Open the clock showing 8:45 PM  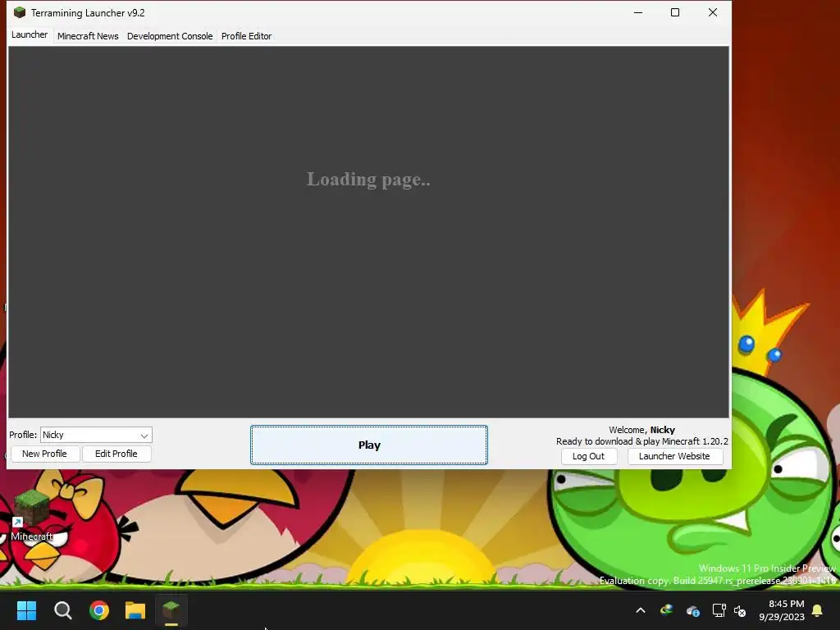[x=782, y=610]
